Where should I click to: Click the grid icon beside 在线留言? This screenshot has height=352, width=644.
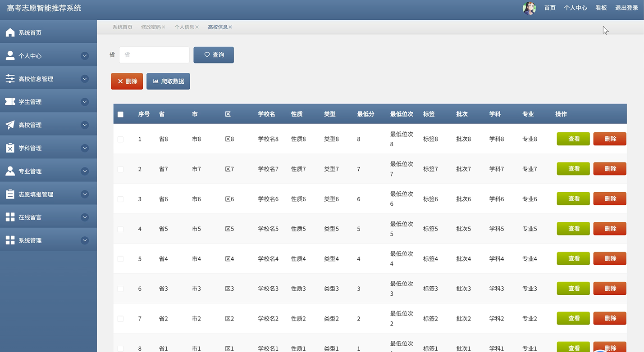point(10,217)
